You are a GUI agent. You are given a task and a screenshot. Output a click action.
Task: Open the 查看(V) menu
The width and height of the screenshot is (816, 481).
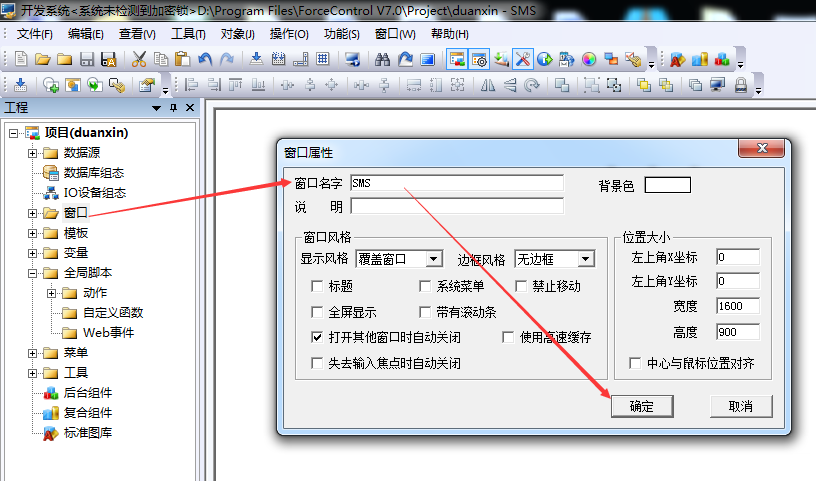pyautogui.click(x=137, y=34)
